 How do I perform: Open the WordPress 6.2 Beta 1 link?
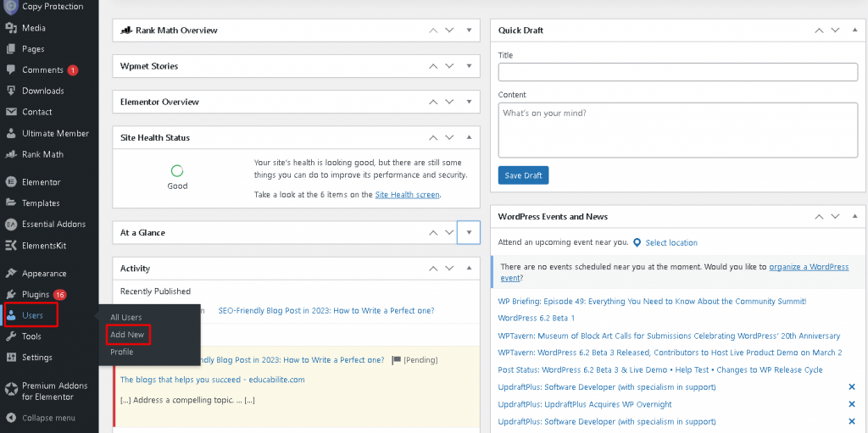click(x=537, y=318)
